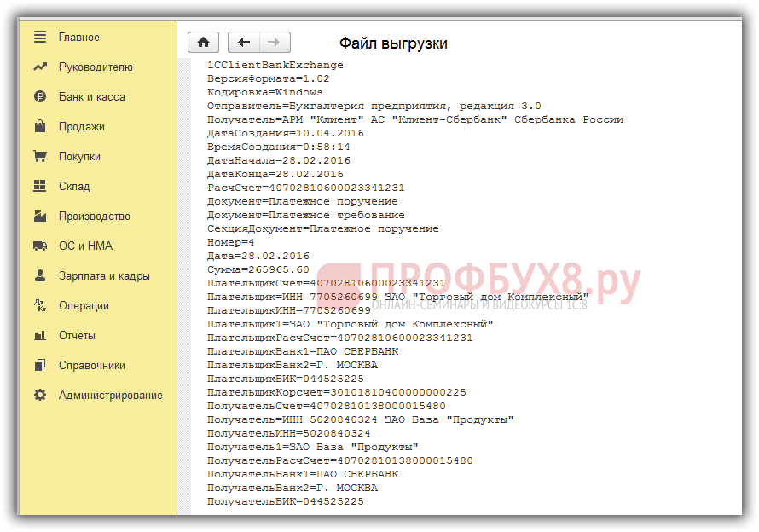Click the Сумма=265965.60 line

(x=258, y=269)
